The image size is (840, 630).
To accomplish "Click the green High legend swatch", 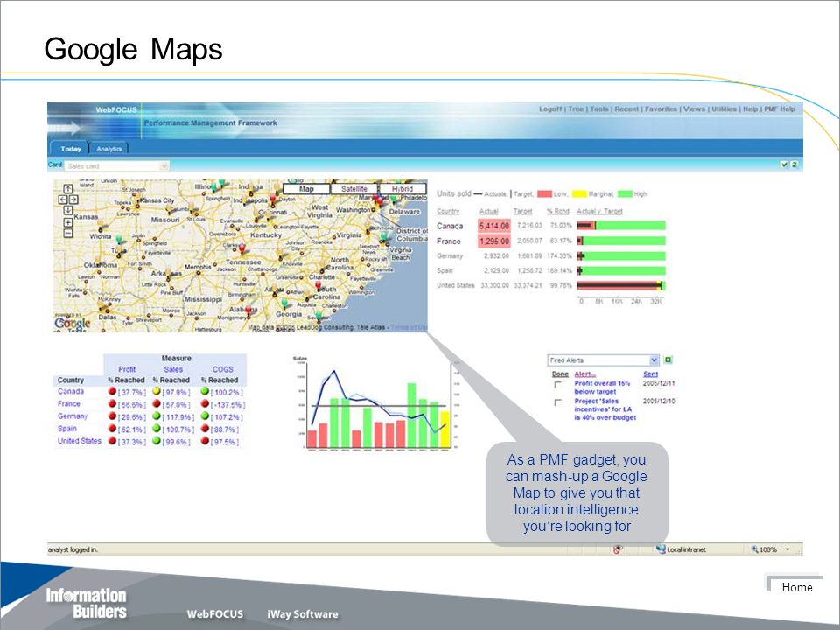I will pyautogui.click(x=625, y=193).
